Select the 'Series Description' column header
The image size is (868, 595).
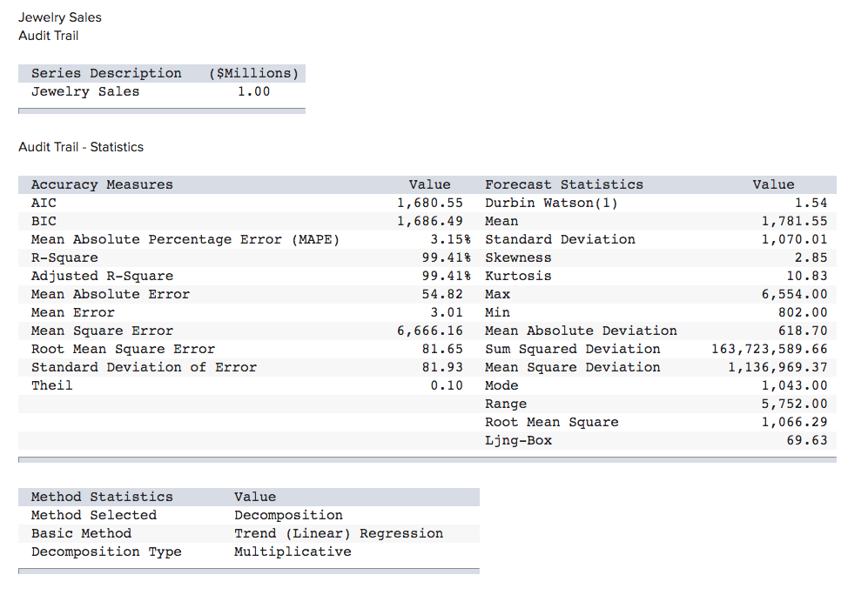(x=106, y=73)
